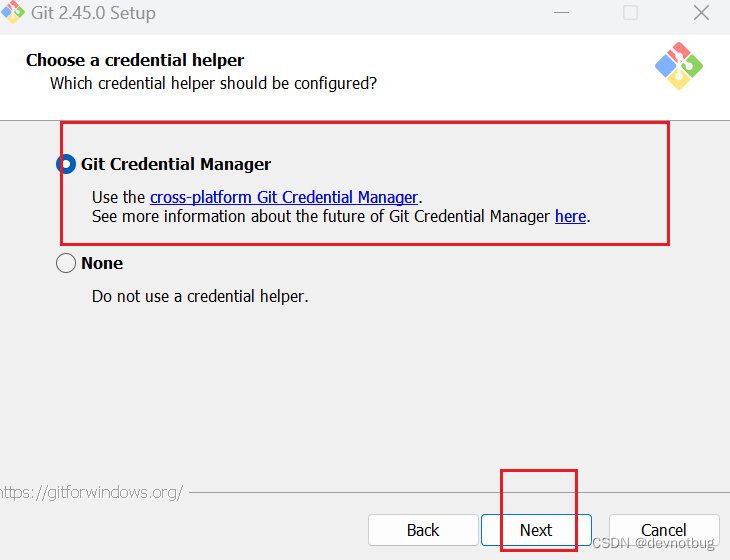Click the gitforwindows.org URL text
This screenshot has height=560, width=730.
click(92, 493)
